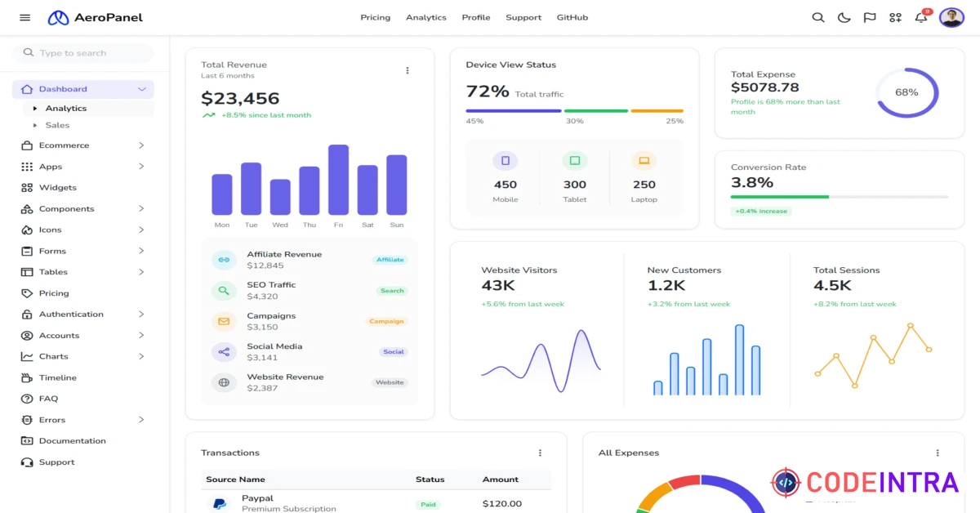Click the SEO Traffic search icon
Image resolution: width=980 pixels, height=513 pixels.
(224, 291)
